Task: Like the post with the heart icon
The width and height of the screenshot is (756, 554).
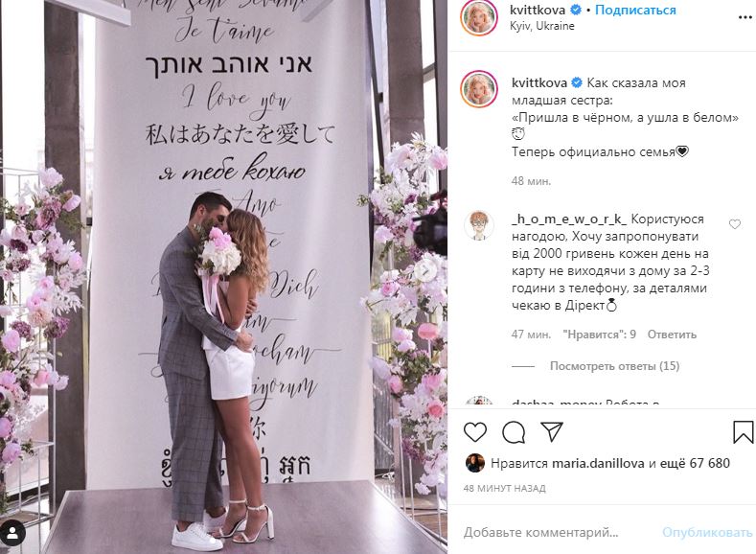Action: [x=475, y=432]
